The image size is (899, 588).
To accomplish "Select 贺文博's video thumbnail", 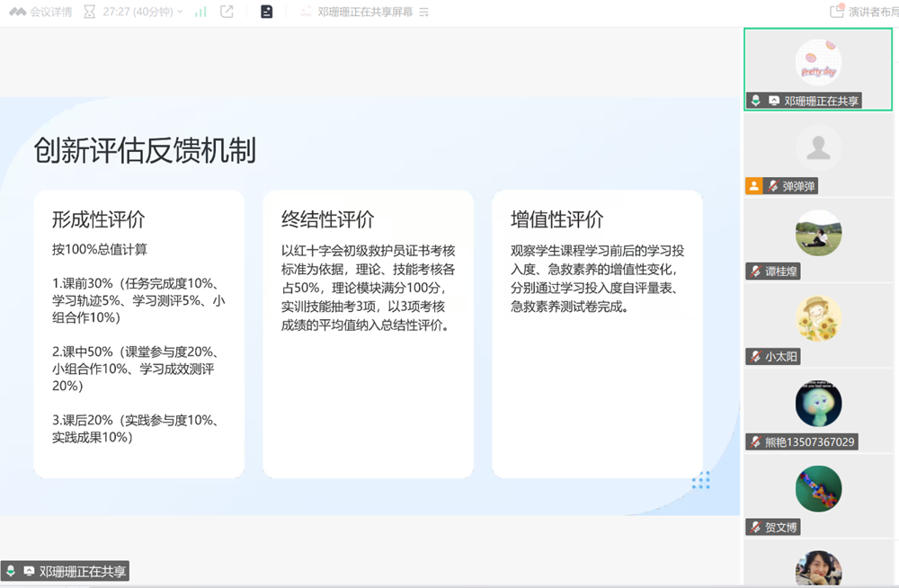I will pos(817,488).
